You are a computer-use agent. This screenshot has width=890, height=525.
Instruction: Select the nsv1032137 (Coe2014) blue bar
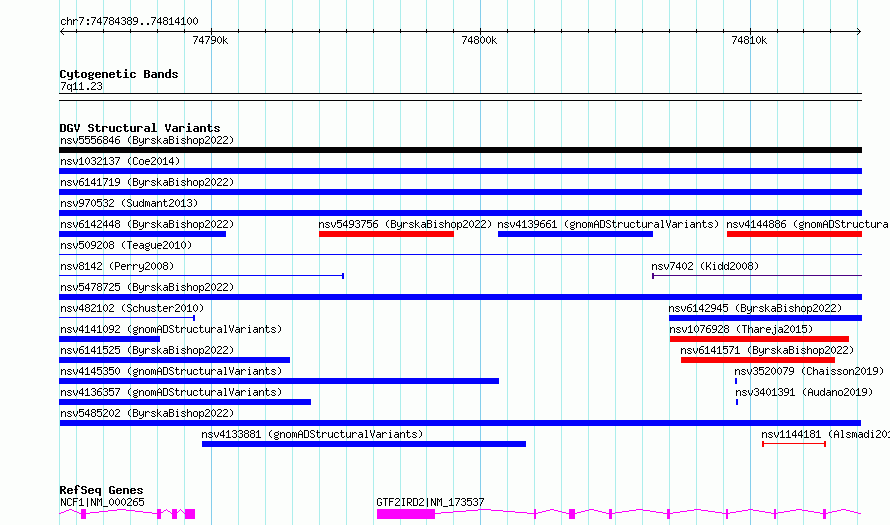point(460,171)
